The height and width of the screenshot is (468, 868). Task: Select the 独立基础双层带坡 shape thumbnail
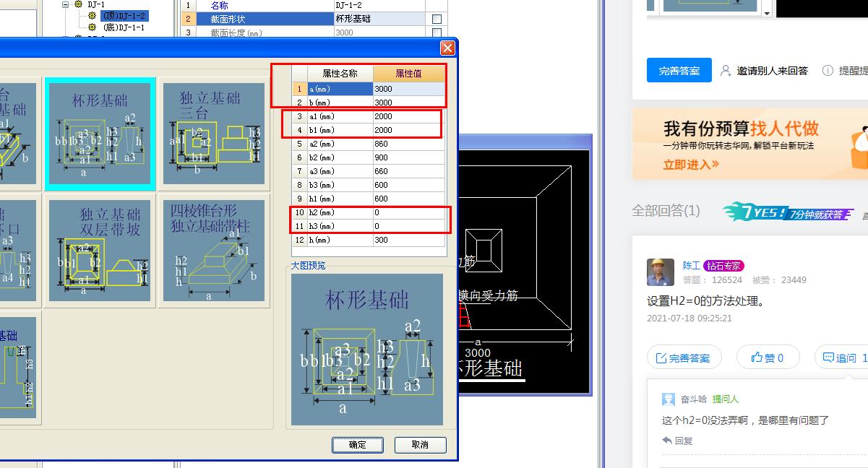[x=100, y=251]
